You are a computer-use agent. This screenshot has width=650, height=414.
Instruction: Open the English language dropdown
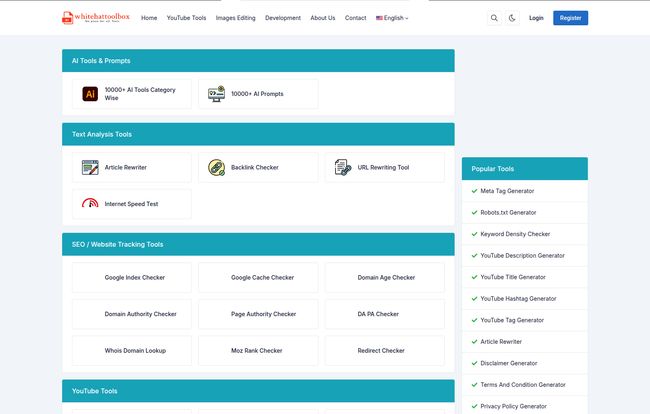392,18
